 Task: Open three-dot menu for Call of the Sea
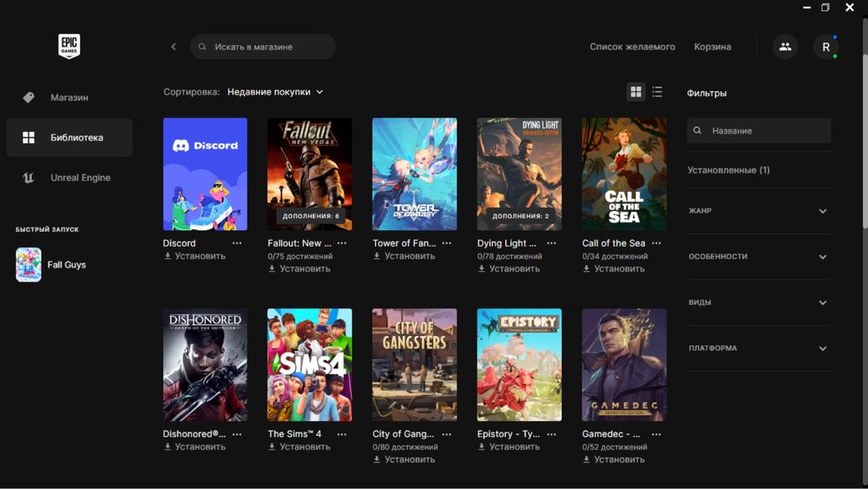[656, 243]
